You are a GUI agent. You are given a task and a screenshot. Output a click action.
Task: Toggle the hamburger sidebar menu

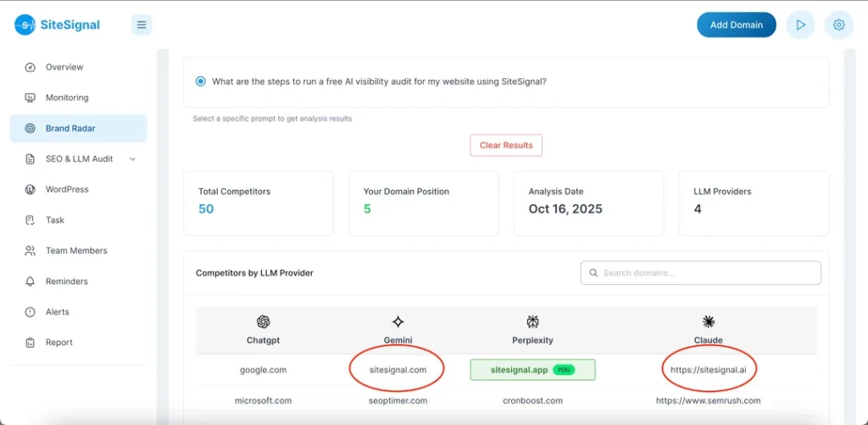142,25
